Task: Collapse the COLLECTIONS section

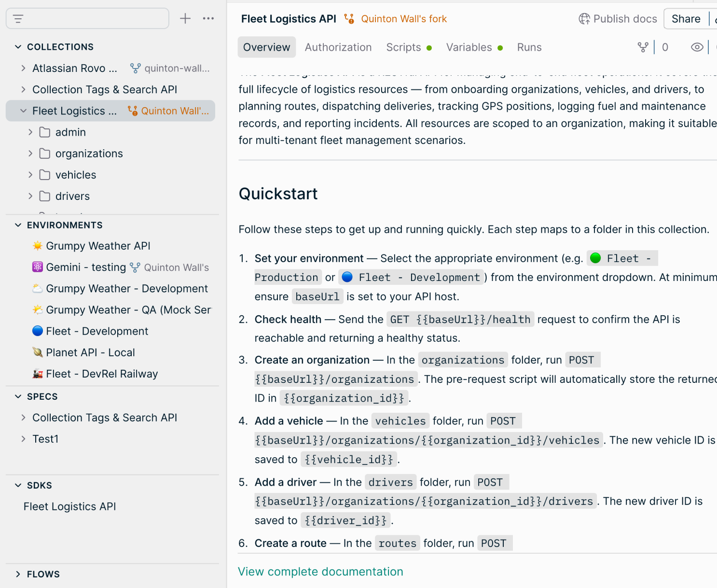Action: [18, 46]
